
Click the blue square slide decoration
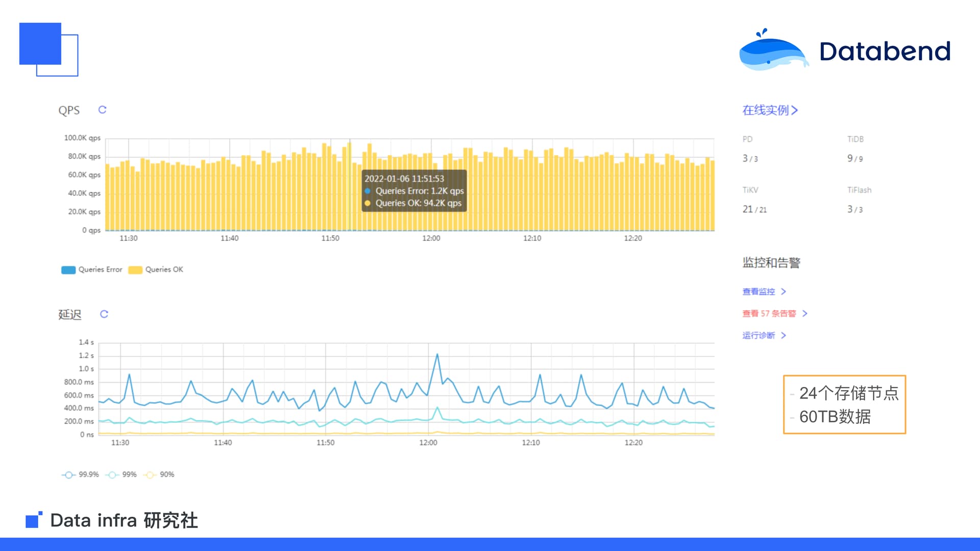tap(40, 44)
